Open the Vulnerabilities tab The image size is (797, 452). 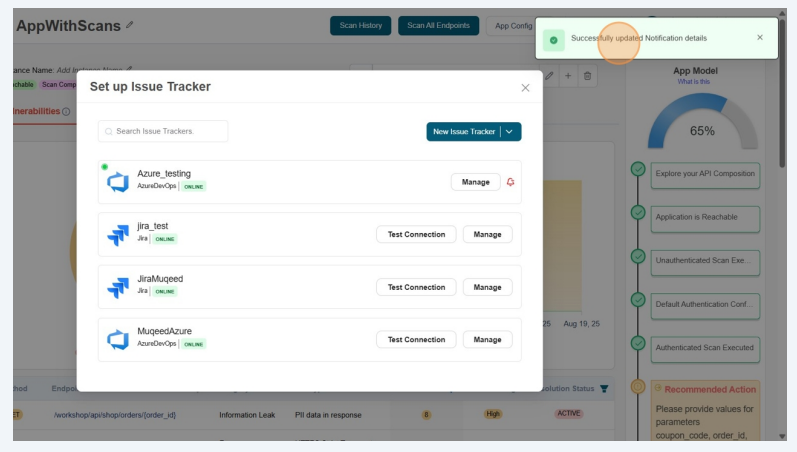click(36, 111)
